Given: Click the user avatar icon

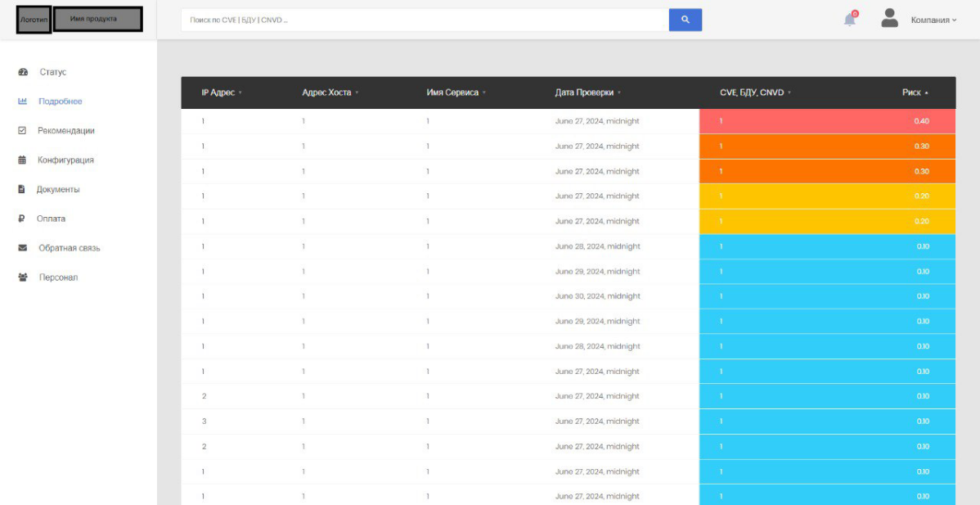Looking at the screenshot, I should tap(889, 18).
